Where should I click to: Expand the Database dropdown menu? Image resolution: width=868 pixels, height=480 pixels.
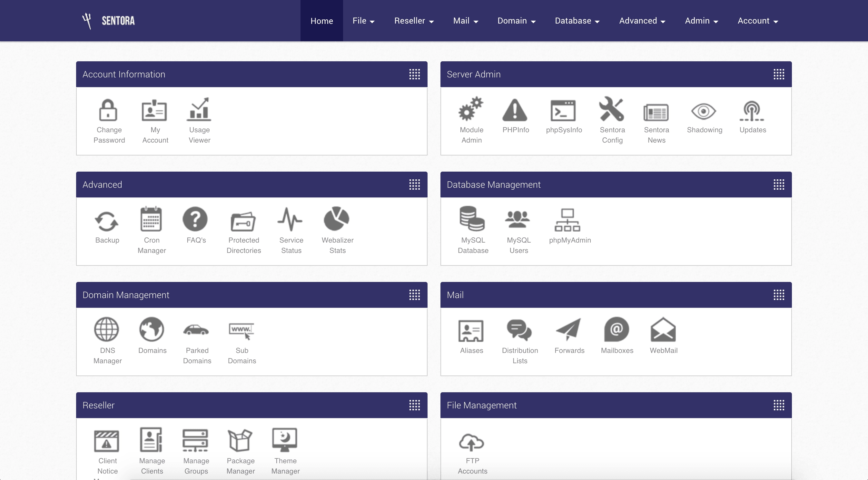tap(577, 21)
